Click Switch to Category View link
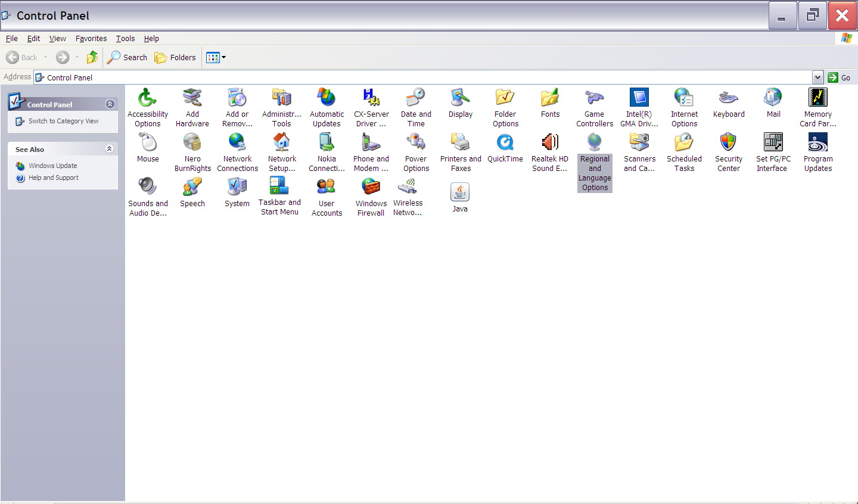 (x=63, y=121)
